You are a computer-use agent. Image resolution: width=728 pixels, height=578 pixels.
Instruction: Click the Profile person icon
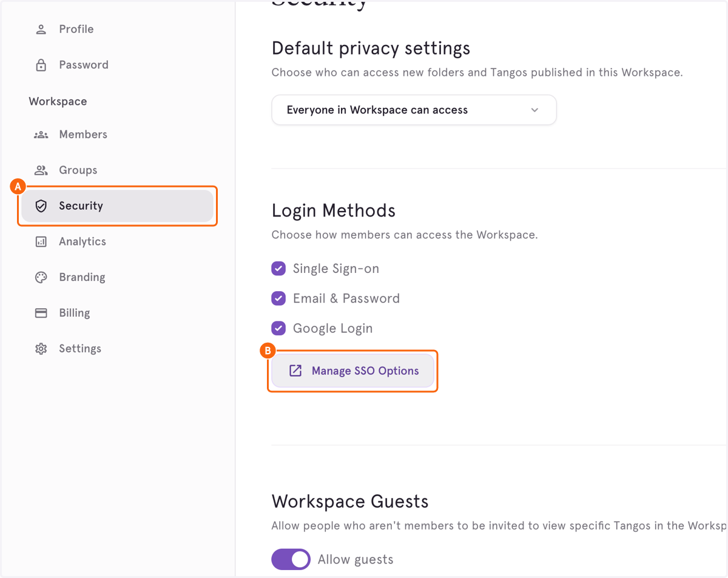(41, 29)
